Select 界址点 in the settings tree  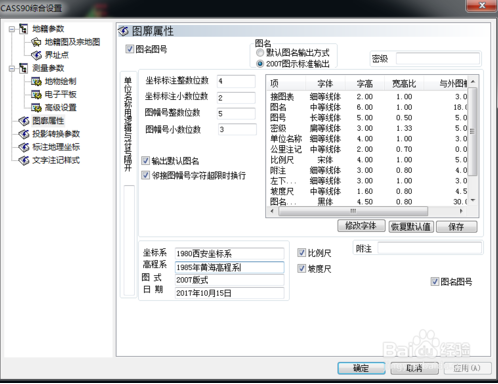(57, 55)
